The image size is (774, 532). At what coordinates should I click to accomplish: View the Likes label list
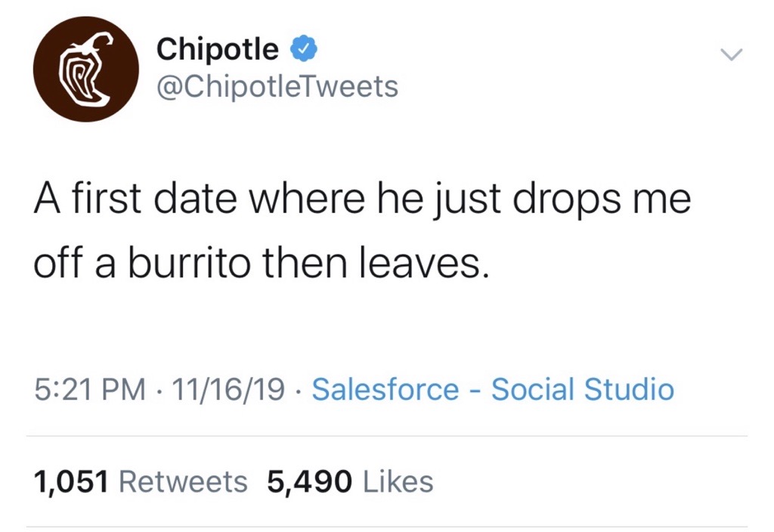point(398,481)
